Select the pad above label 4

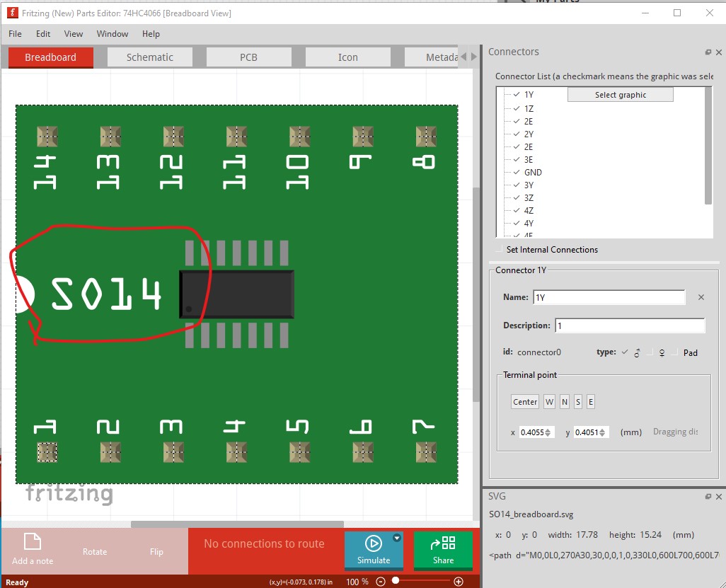236,452
